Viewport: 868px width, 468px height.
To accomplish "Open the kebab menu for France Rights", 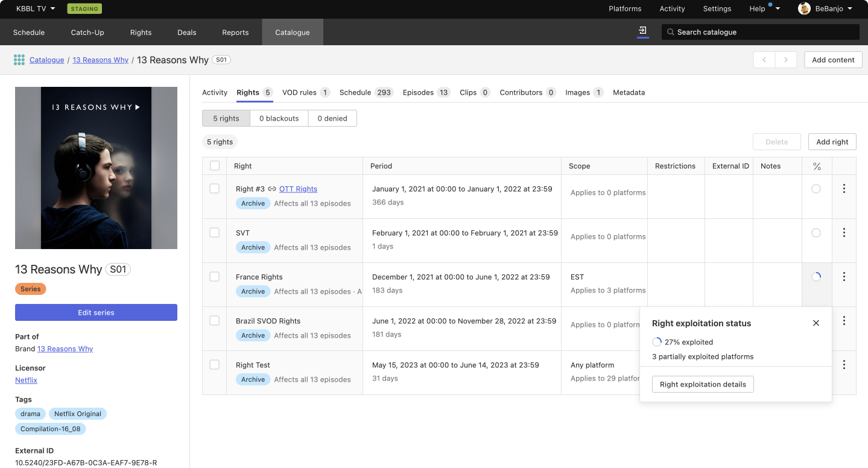I will click(844, 277).
